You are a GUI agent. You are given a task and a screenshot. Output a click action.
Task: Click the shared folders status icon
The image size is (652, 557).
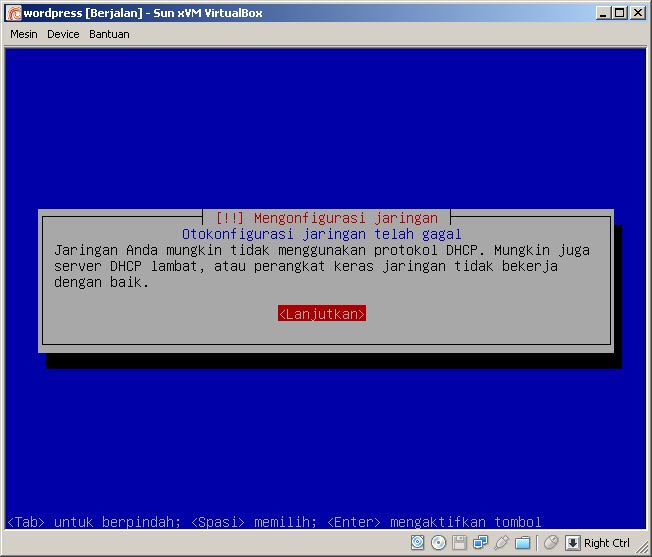tap(522, 542)
